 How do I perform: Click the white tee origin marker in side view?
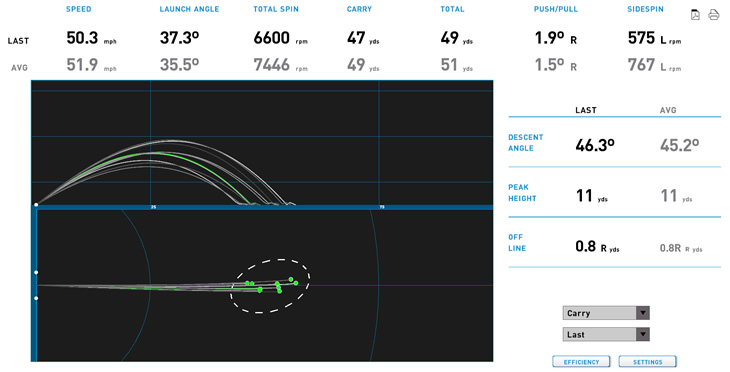(36, 205)
